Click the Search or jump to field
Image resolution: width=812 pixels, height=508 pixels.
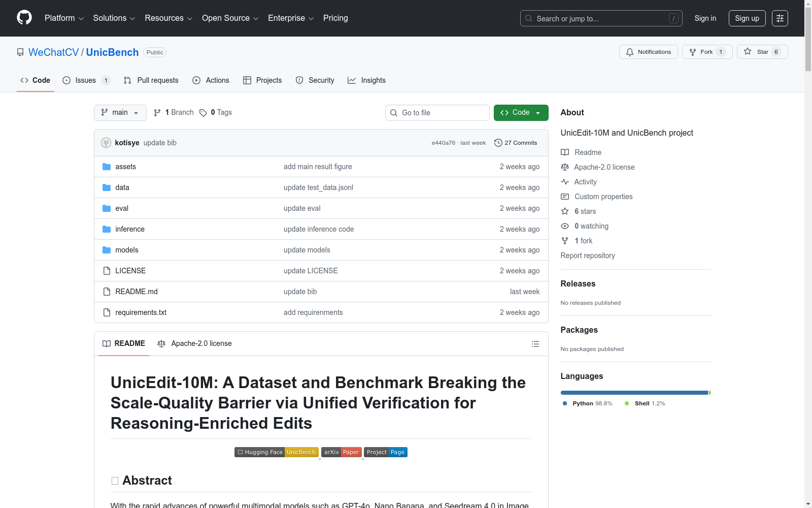pyautogui.click(x=601, y=18)
